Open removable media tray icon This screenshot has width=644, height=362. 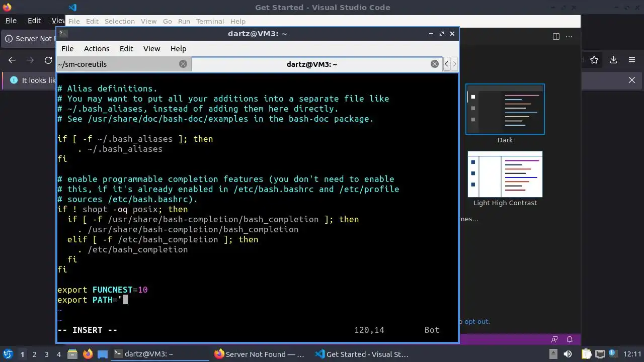(553, 354)
